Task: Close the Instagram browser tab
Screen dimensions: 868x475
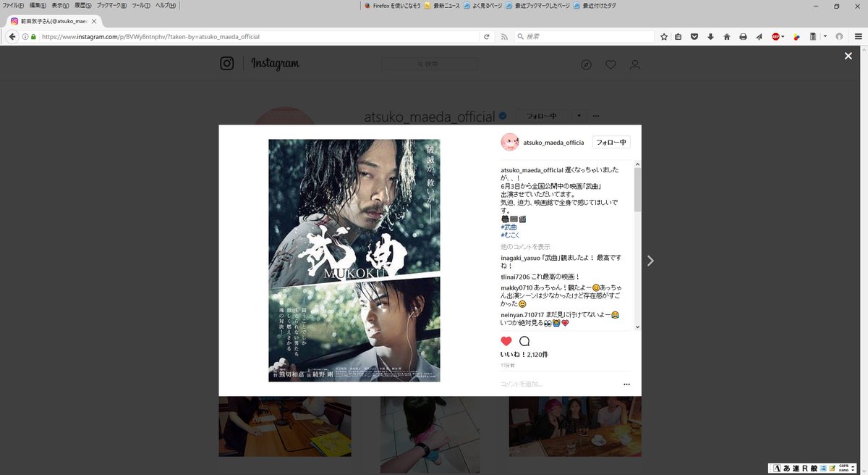Action: [x=93, y=22]
